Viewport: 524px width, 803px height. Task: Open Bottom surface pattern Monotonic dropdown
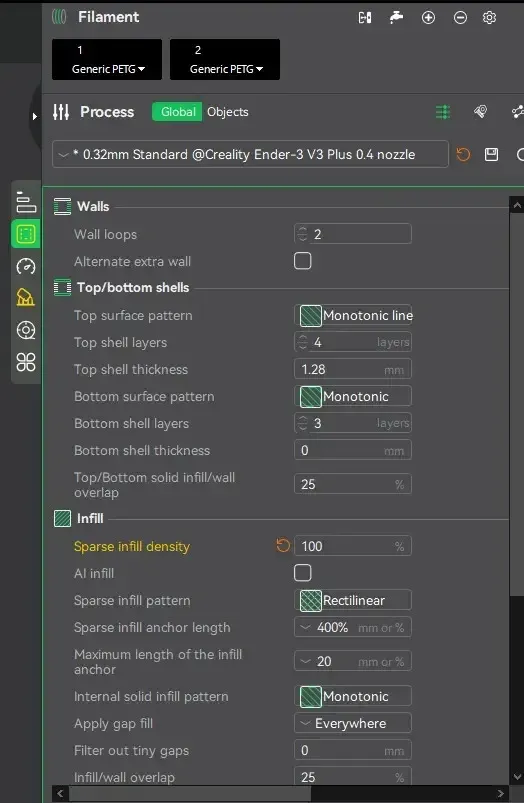[353, 396]
